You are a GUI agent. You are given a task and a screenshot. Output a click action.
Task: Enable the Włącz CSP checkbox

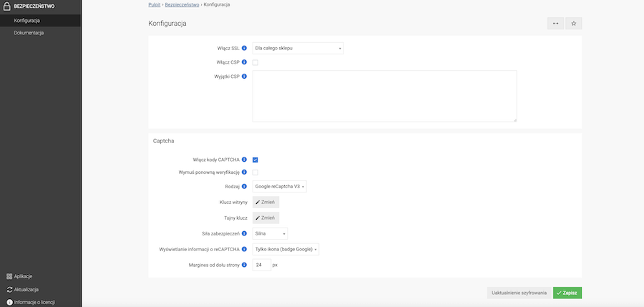click(x=255, y=62)
